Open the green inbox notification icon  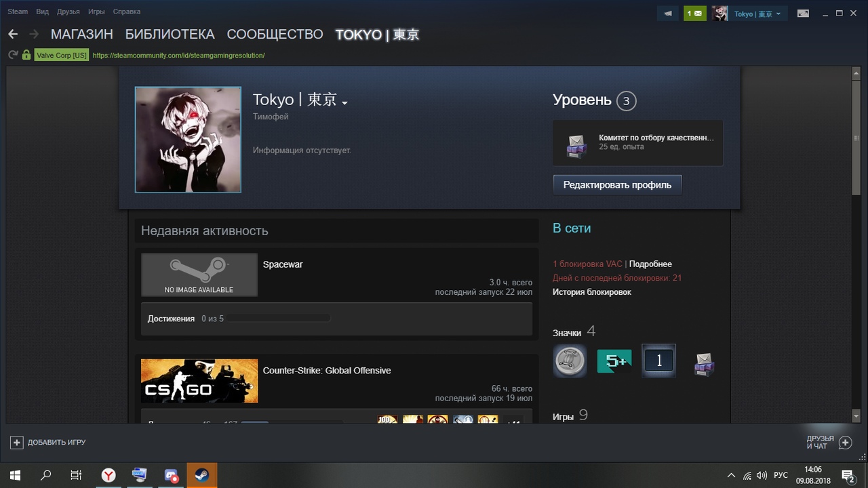pos(695,14)
